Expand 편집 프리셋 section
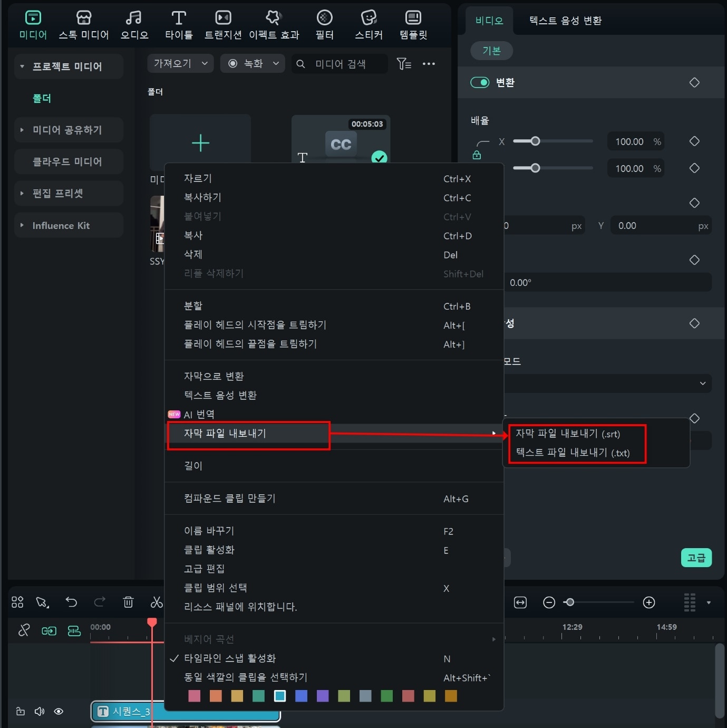The height and width of the screenshot is (728, 727). 22,193
